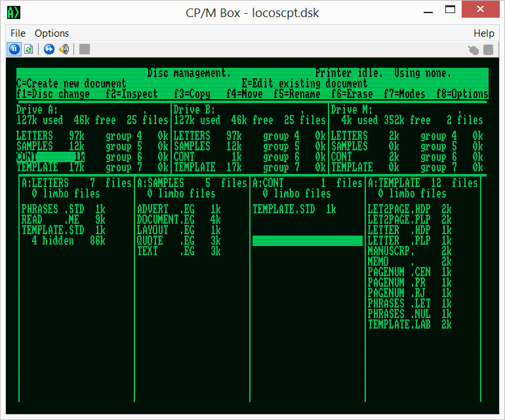This screenshot has width=505, height=420.
Task: Click the 'f8=Options' label
Action: (x=462, y=94)
